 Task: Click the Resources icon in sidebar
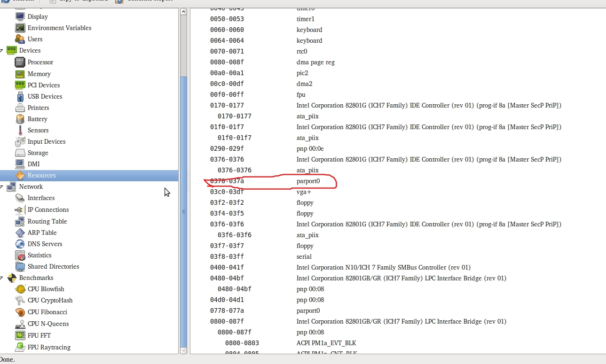coord(20,175)
